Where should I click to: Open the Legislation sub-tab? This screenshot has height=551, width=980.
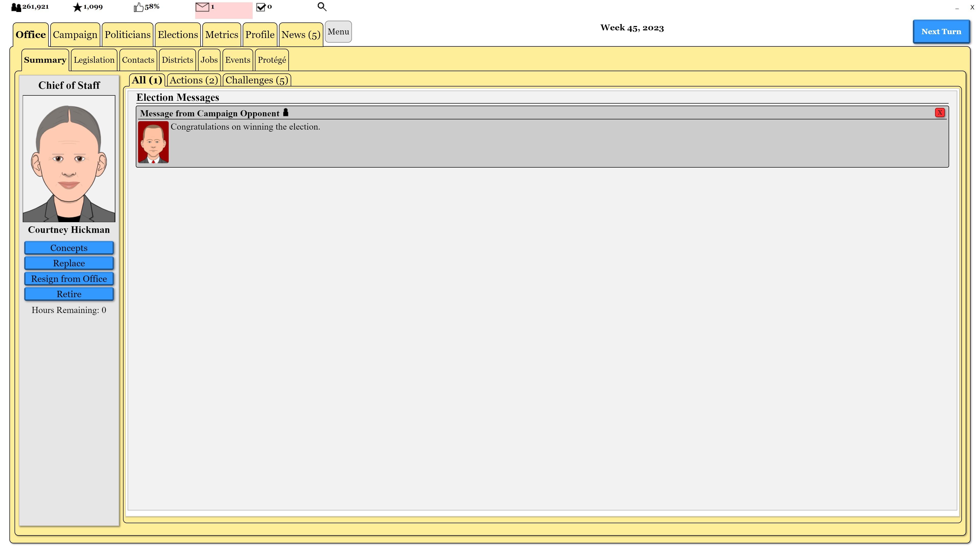pos(94,60)
